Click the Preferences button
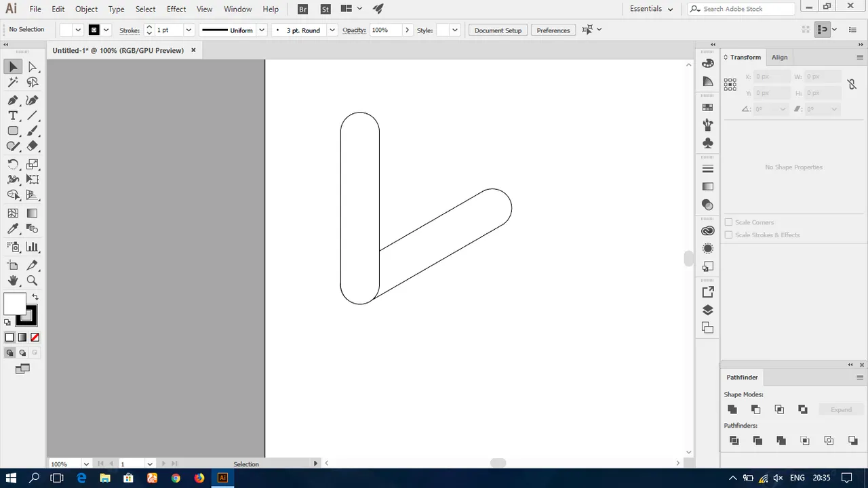The image size is (868, 488). tap(553, 30)
